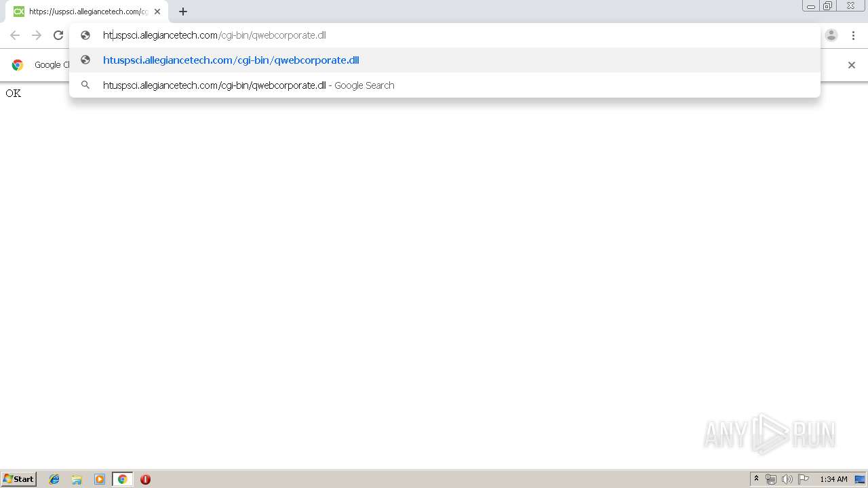868x488 pixels.
Task: Open the Windows Start menu
Action: point(19,479)
